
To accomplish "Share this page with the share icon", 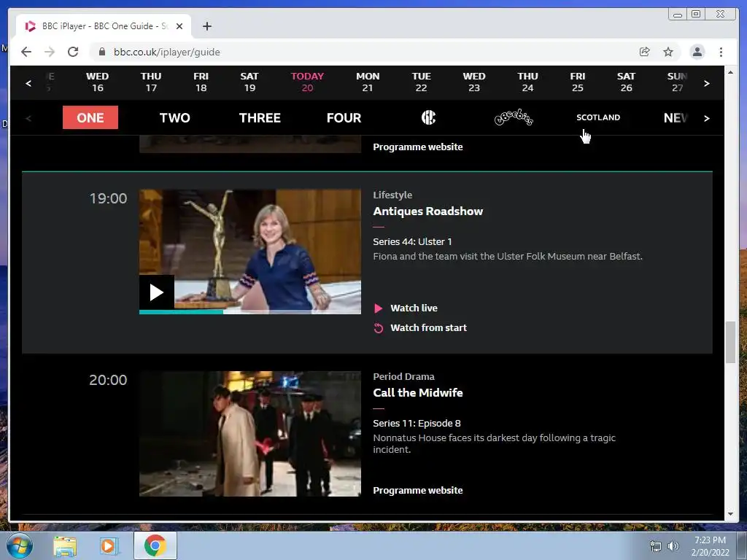I will click(x=645, y=52).
